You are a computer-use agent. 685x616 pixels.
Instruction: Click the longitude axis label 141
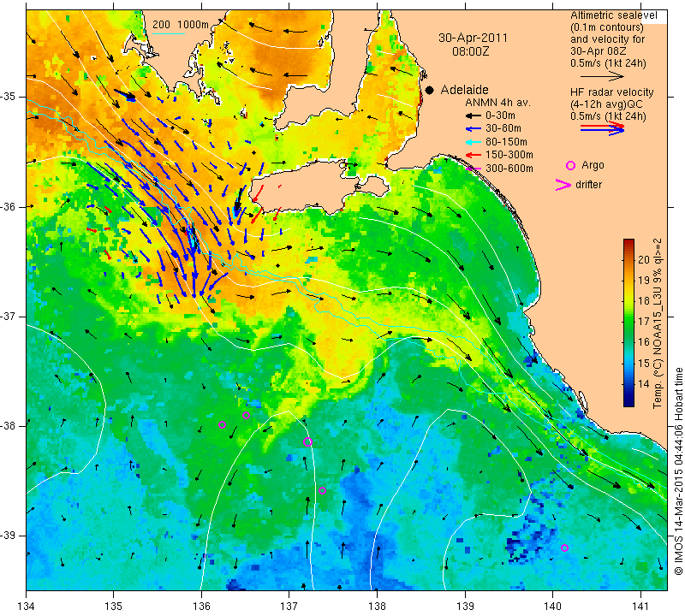[x=640, y=607]
